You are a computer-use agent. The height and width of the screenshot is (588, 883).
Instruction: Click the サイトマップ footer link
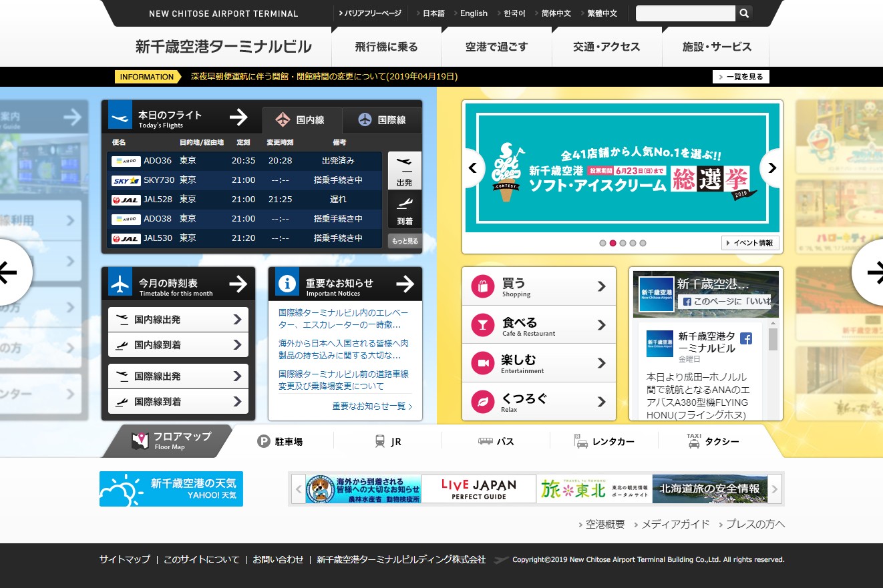point(125,559)
